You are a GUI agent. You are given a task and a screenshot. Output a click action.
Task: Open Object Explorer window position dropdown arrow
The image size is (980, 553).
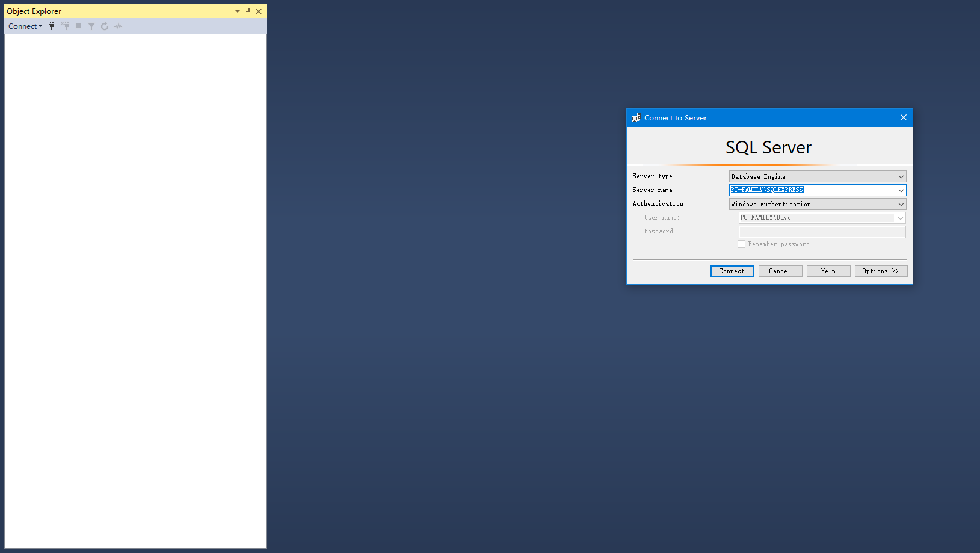(238, 11)
